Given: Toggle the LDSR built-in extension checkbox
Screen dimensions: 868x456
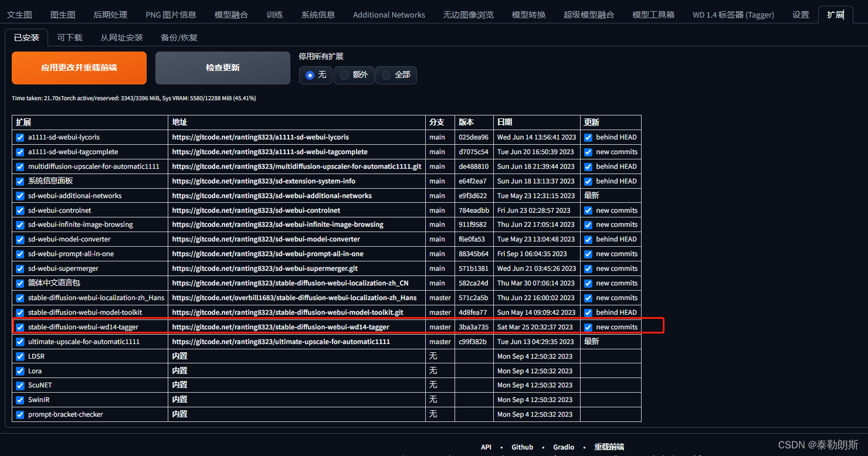Looking at the screenshot, I should tap(21, 356).
